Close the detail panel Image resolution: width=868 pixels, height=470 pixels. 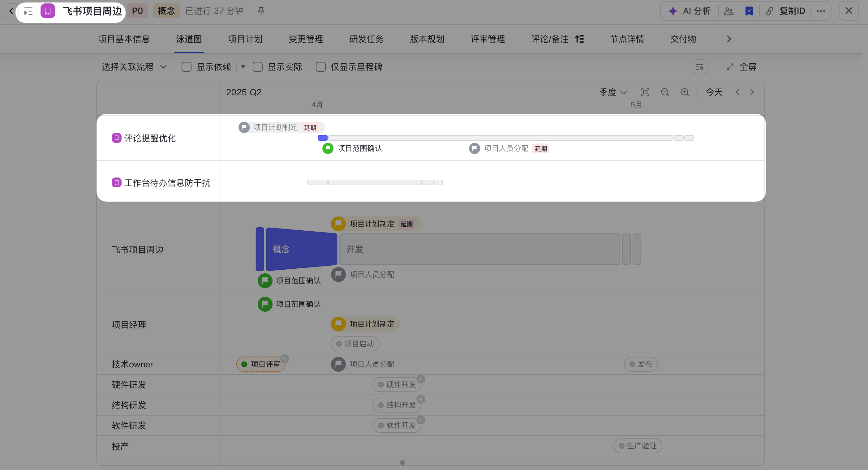pyautogui.click(x=849, y=11)
